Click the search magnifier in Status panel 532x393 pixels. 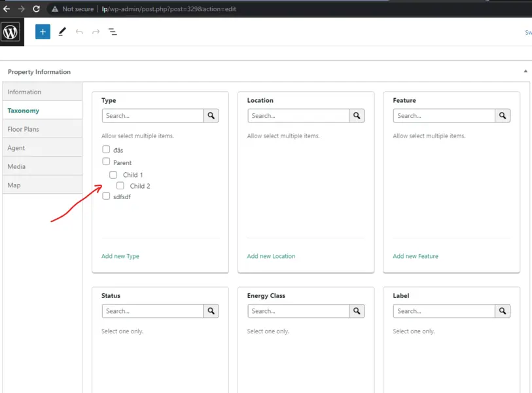(x=211, y=310)
